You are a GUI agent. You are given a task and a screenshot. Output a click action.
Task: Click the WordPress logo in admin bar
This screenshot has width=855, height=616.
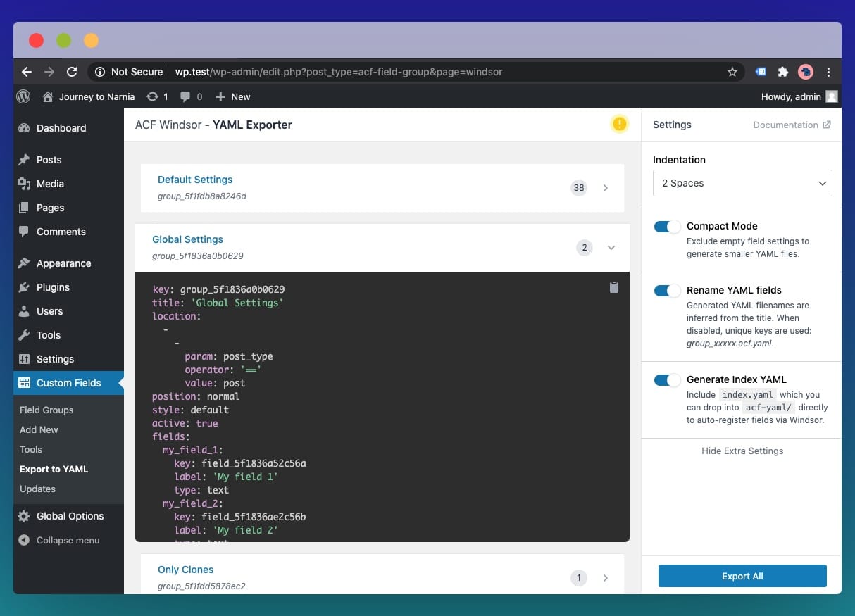pyautogui.click(x=23, y=96)
